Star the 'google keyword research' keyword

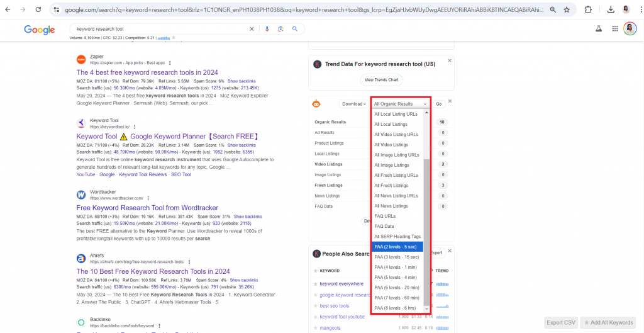[316, 295]
